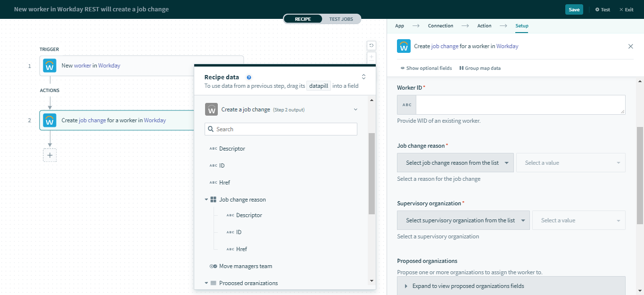Go to the Connection step tab
Image resolution: width=644 pixels, height=295 pixels.
pyautogui.click(x=440, y=26)
